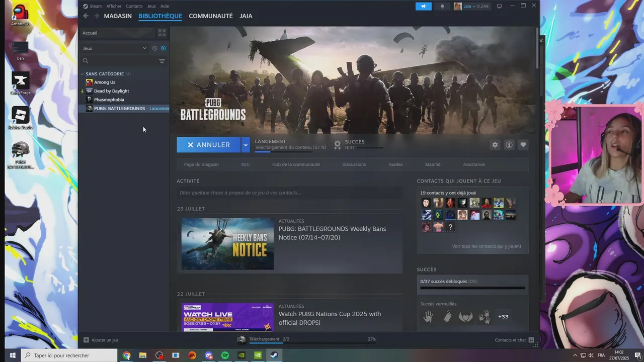Open Steam announcements megaphone button
Screen dimensions: 644x362
click(x=424, y=6)
